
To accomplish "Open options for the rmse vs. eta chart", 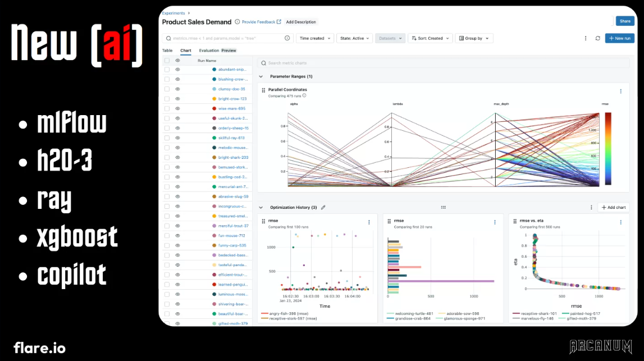I will coord(620,222).
